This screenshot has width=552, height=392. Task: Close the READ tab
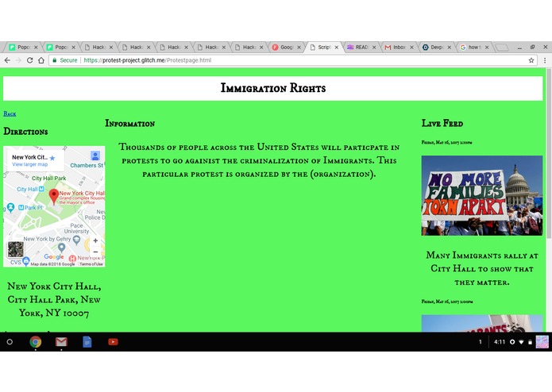374,47
